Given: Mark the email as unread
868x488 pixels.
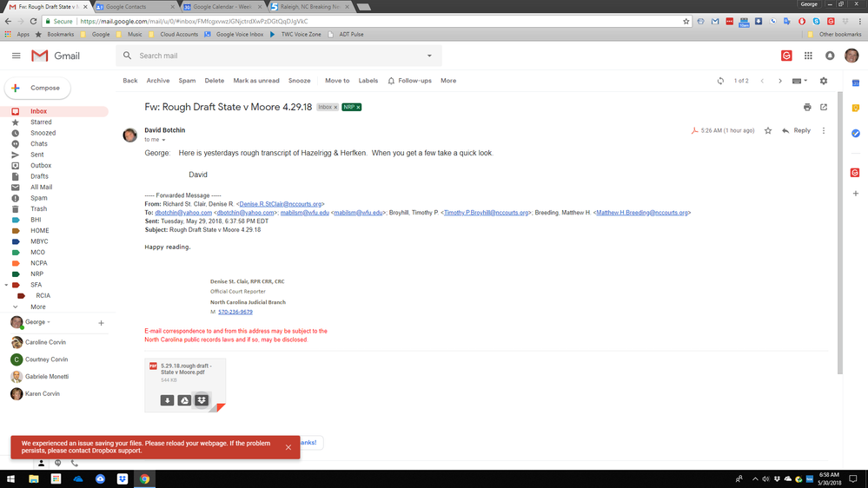Looking at the screenshot, I should point(256,81).
